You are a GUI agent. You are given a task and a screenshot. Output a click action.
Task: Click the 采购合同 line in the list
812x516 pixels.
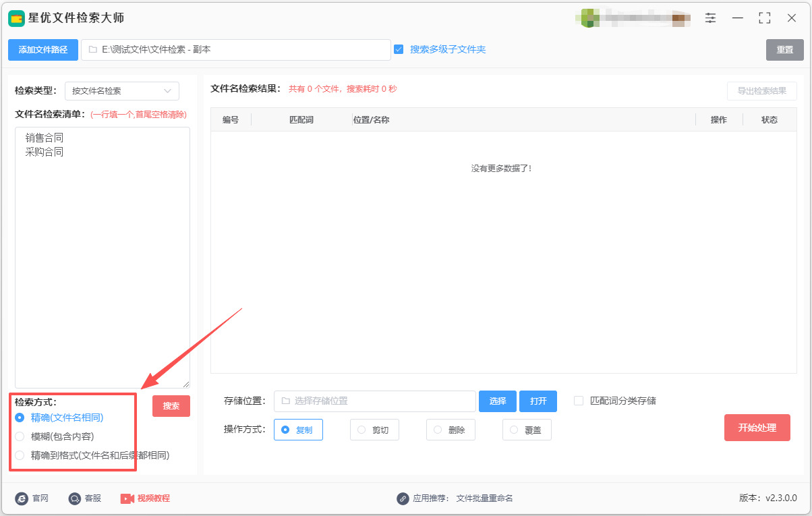[x=45, y=152]
